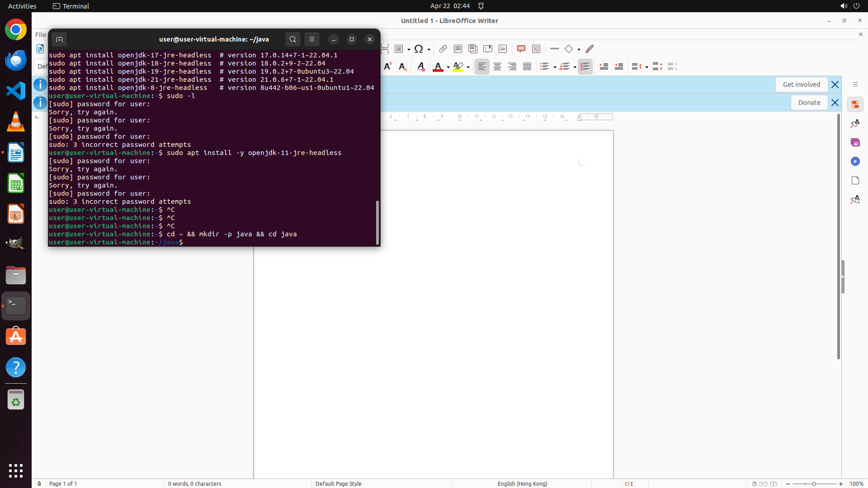Click the Insert Special Character omega icon
This screenshot has height=488, width=868.
[x=419, y=49]
